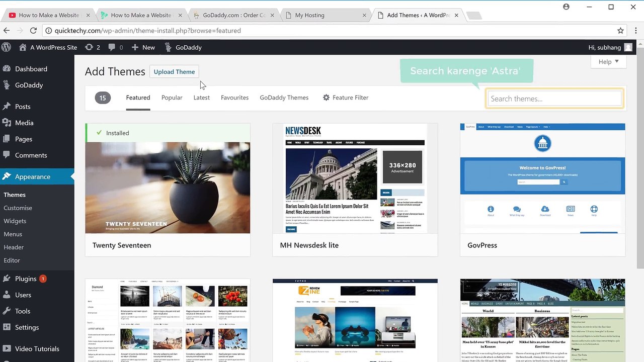Switch to the Favourites tab
Image resolution: width=644 pixels, height=362 pixels.
pyautogui.click(x=234, y=98)
